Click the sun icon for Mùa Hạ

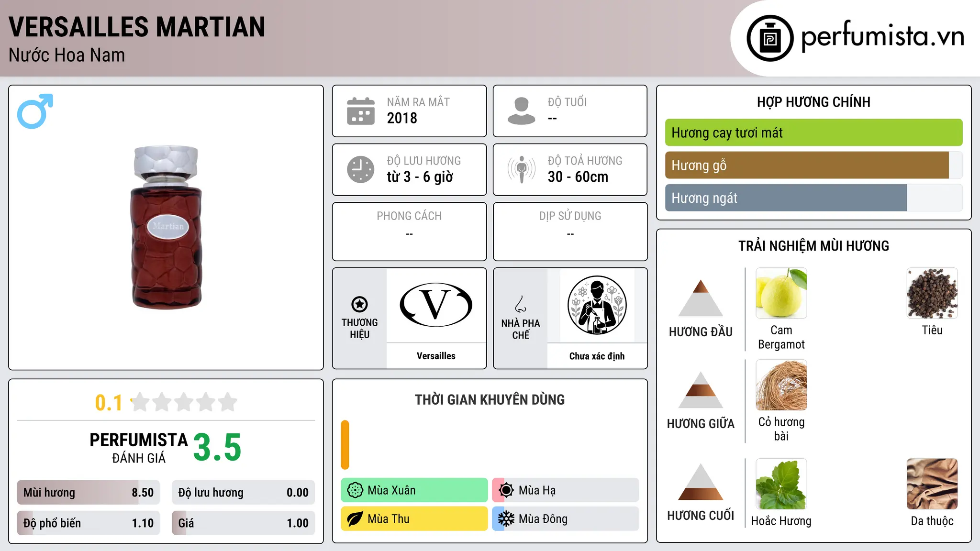pos(506,490)
